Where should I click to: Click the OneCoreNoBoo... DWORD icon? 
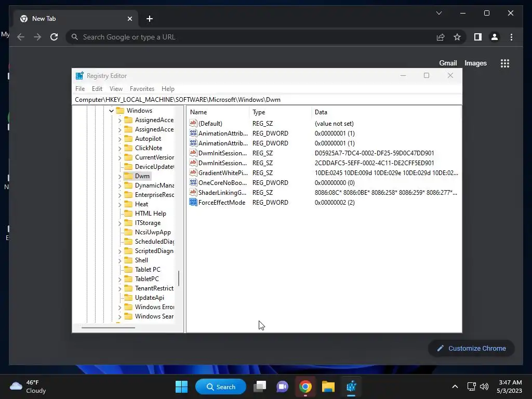193,182
